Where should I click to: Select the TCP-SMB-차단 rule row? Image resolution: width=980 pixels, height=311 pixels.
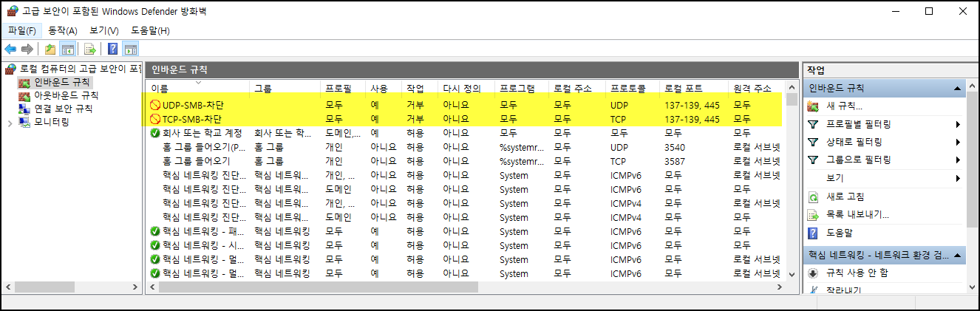(465, 119)
